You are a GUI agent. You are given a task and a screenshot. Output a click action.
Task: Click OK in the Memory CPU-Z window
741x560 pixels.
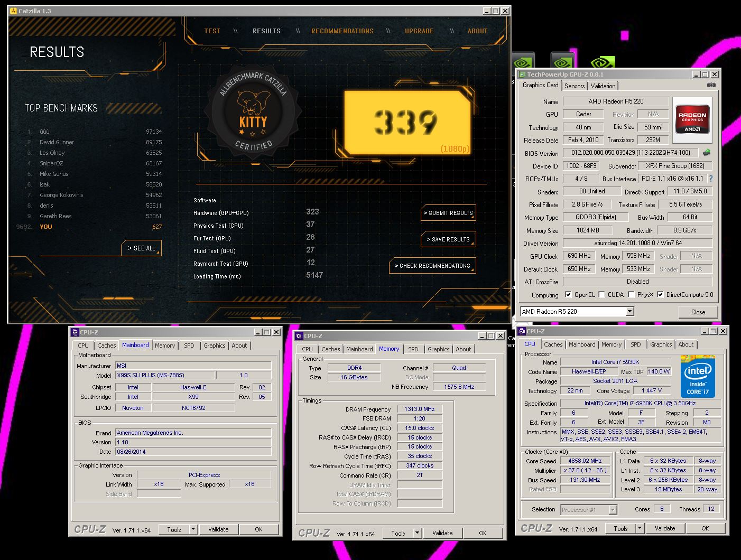(x=483, y=533)
